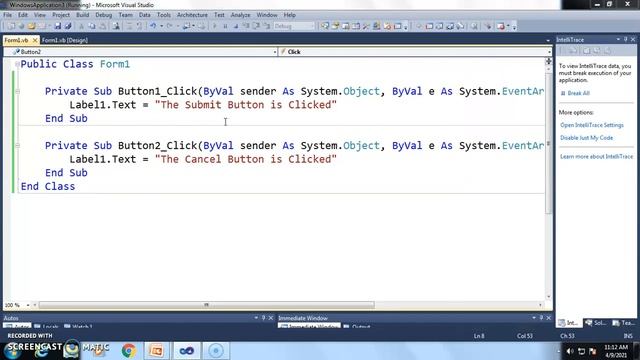This screenshot has height=360, width=640.
Task: Click the editor split bar handle
Action: pos(549,61)
